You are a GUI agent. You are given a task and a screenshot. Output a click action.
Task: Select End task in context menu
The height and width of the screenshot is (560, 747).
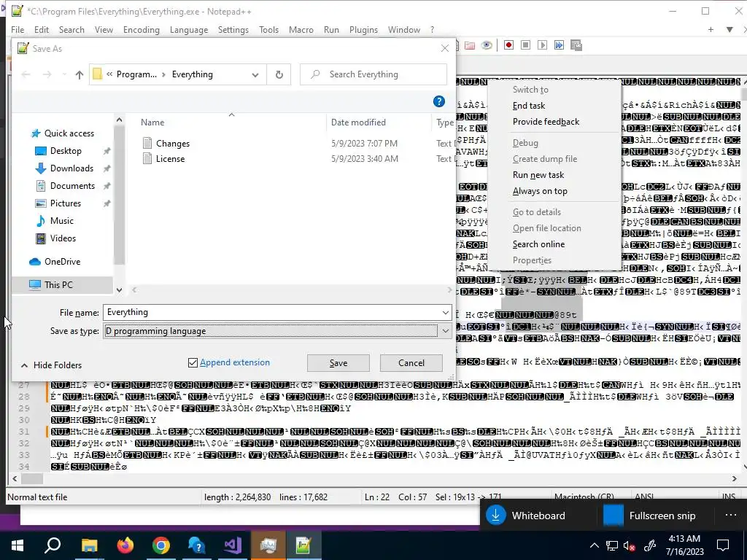point(529,106)
